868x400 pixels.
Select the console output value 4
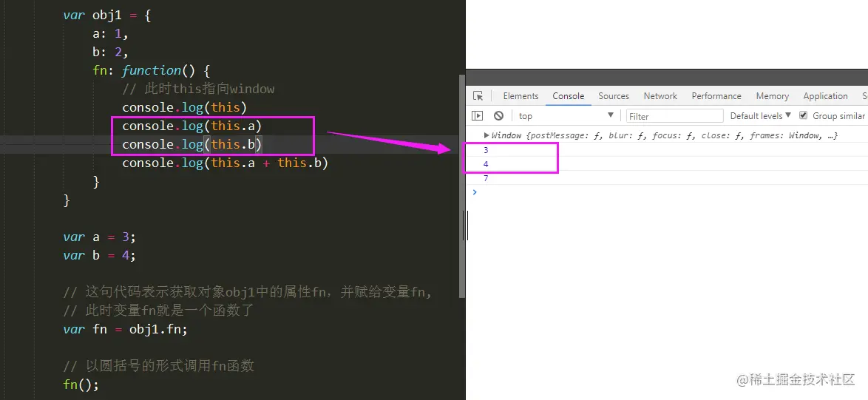[486, 164]
